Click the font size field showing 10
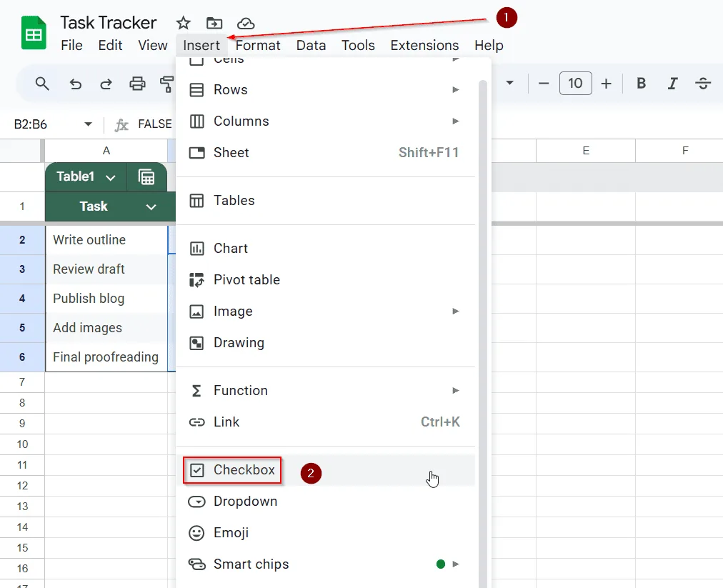The height and width of the screenshot is (588, 723). [x=575, y=84]
